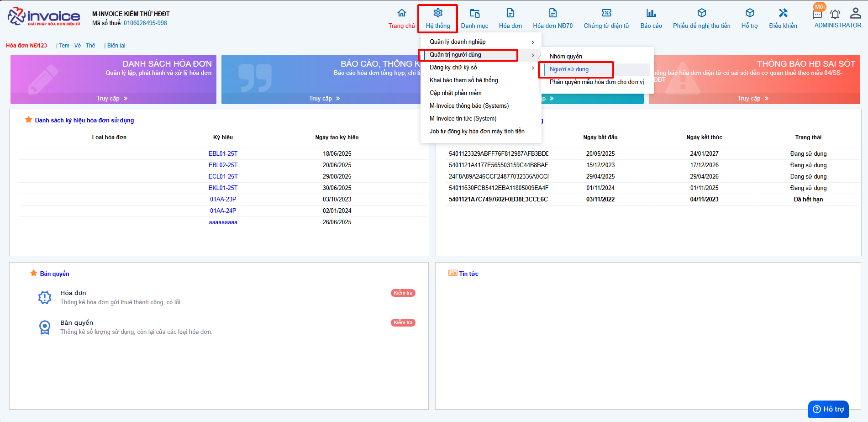Open Chứng từ điện tử icon

point(606,13)
